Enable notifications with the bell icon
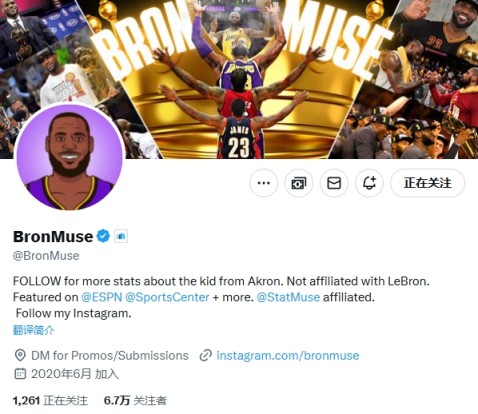The height and width of the screenshot is (414, 478). point(369,183)
